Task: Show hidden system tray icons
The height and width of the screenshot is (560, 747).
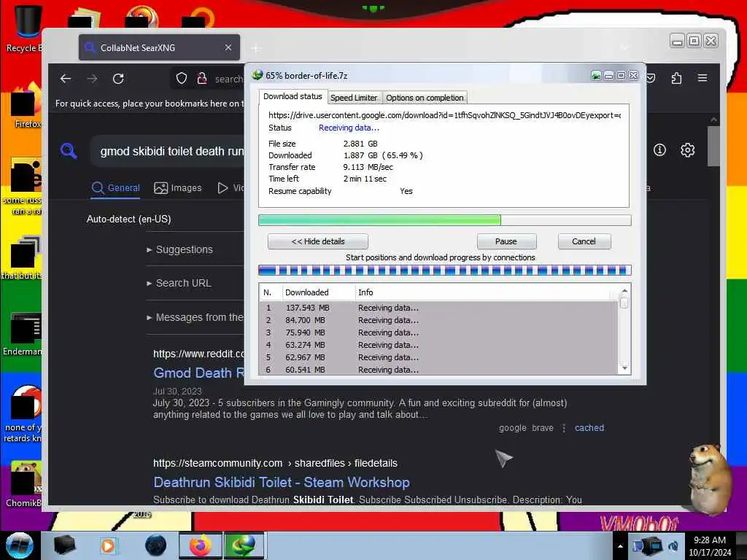Action: click(x=620, y=546)
